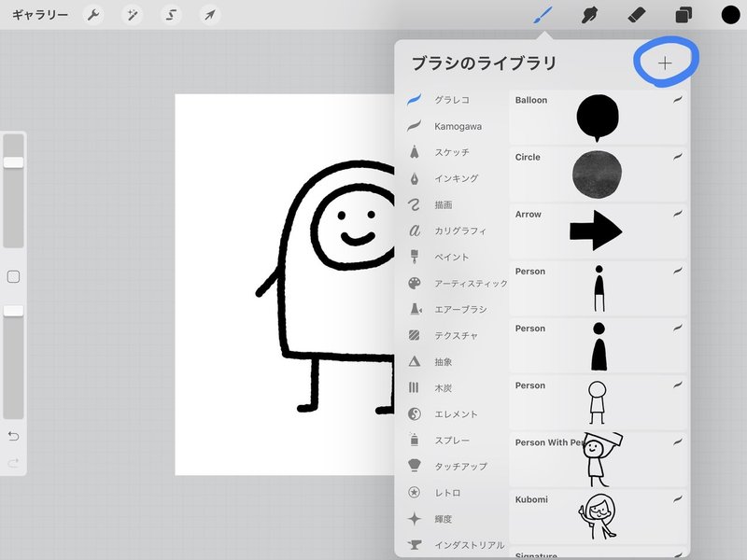The width and height of the screenshot is (747, 560).
Task: Choose the Kubomi brush
Action: [x=599, y=517]
